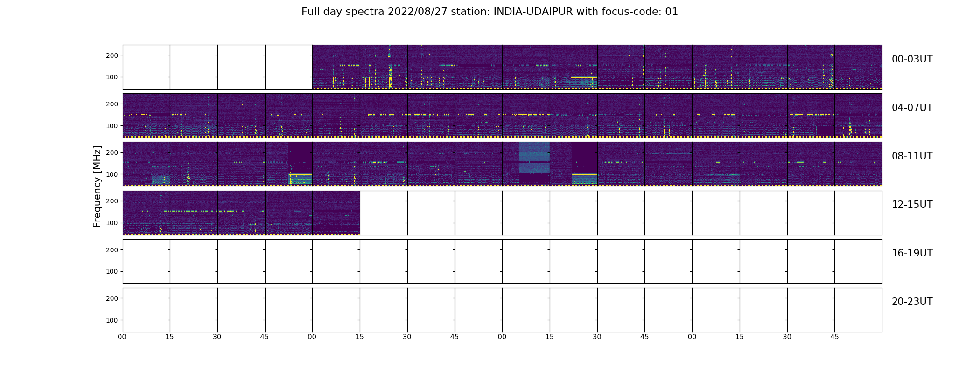Viewport: 980px width, 373px height.
Task: Click the light blue block in 08-11UT row
Action: [x=534, y=158]
